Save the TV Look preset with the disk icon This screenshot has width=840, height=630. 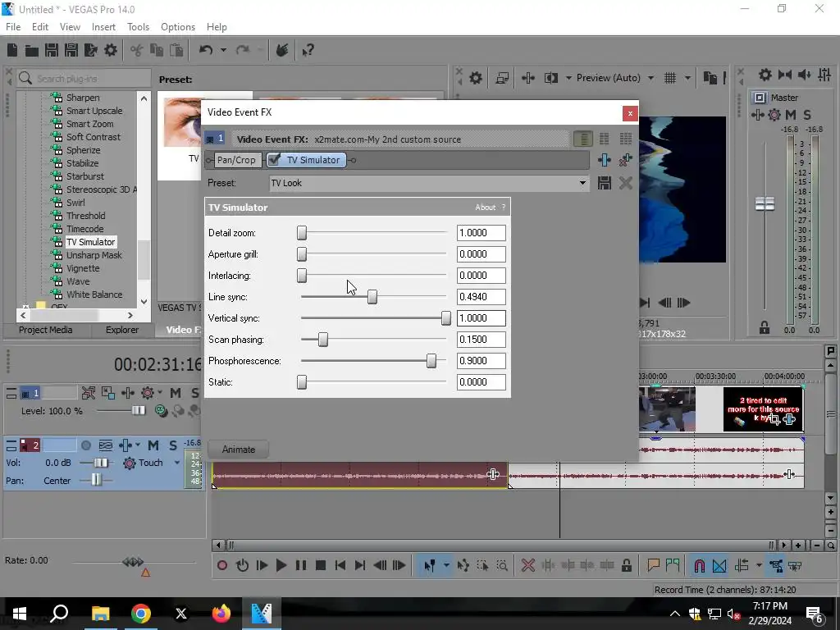point(605,183)
